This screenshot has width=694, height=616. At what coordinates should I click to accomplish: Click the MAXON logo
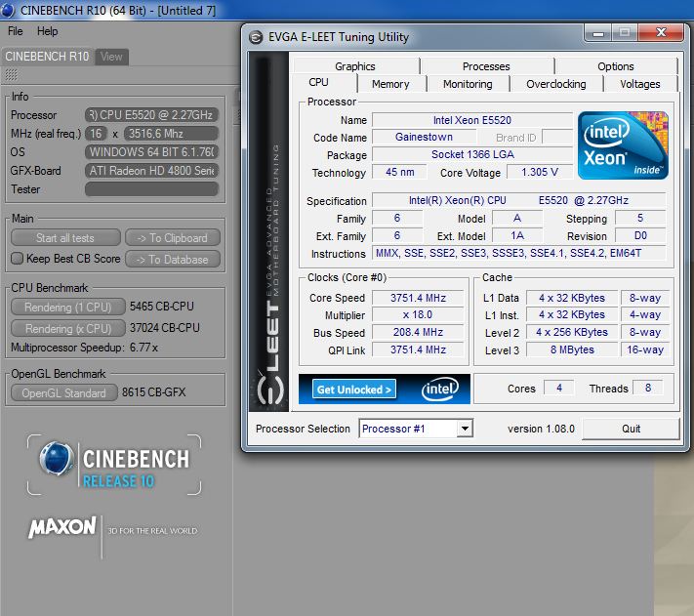[x=62, y=527]
